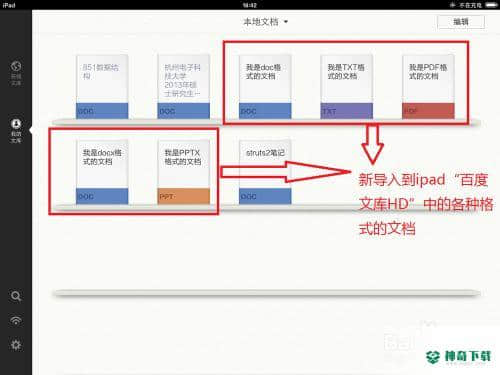
Task: Open the 我是TXT格式的文档 document
Action: tap(346, 87)
